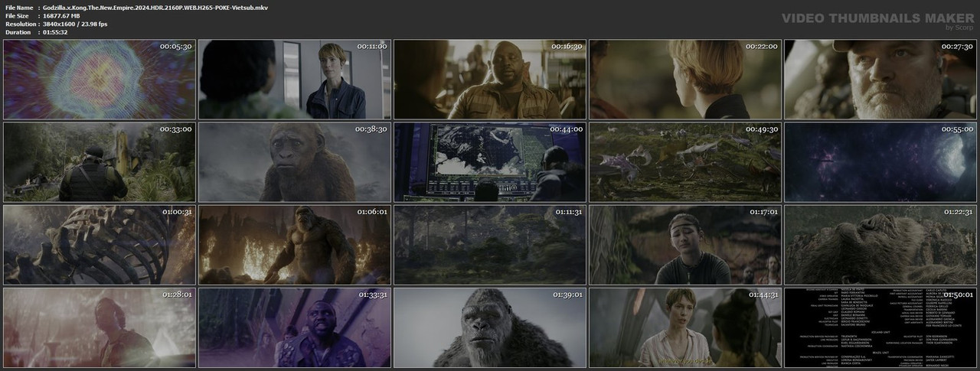The width and height of the screenshot is (980, 371).
Task: Open the thumbnail at 01:33:31
Action: (x=294, y=327)
